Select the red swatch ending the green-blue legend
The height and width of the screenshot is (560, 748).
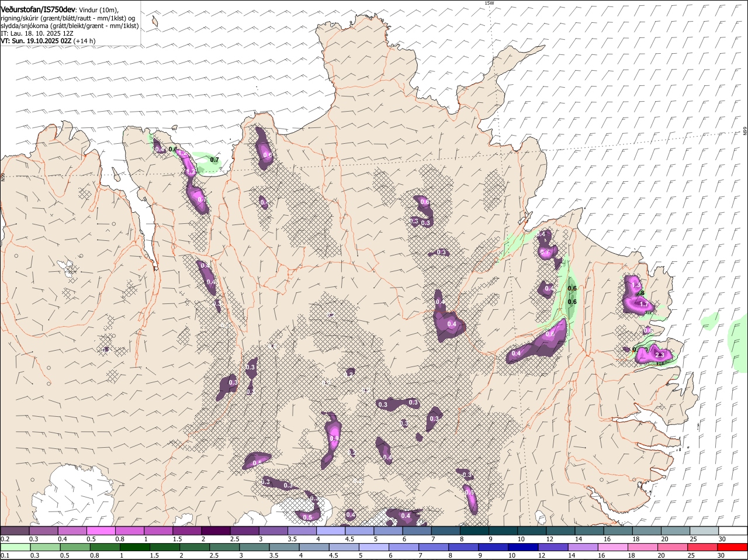pos(733,547)
